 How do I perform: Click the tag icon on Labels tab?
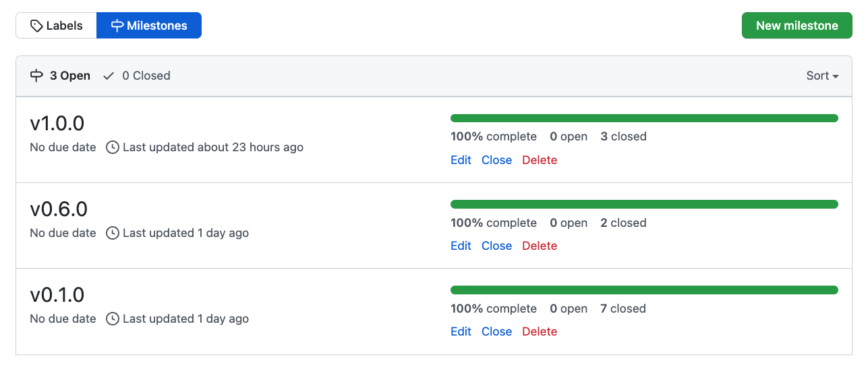(37, 26)
